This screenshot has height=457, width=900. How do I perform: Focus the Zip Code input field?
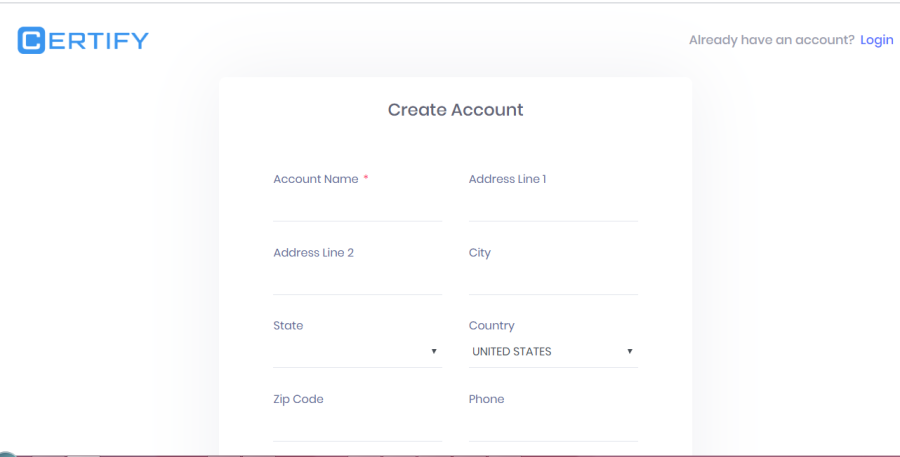point(358,428)
